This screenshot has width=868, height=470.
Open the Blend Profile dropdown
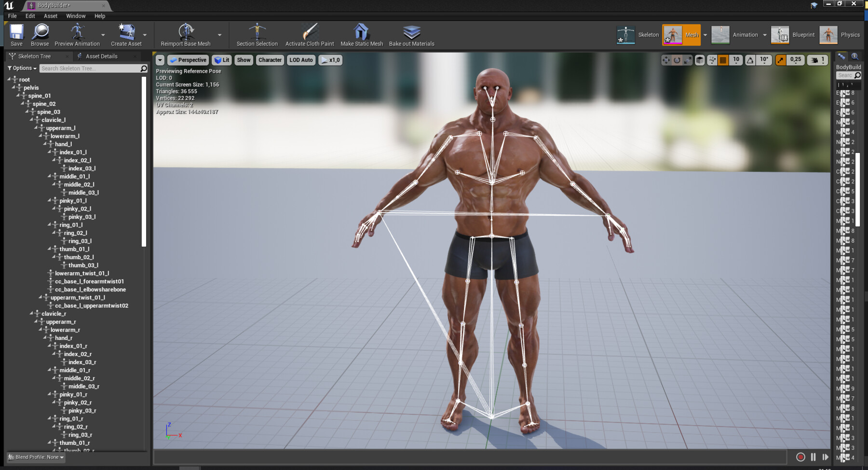(x=35, y=457)
